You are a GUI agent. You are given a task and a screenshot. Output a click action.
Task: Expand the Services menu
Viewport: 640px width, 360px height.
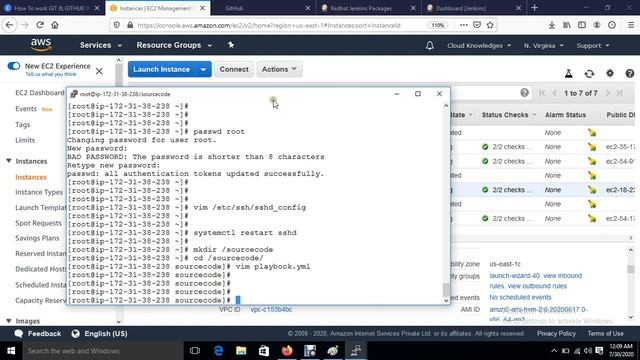pos(101,45)
